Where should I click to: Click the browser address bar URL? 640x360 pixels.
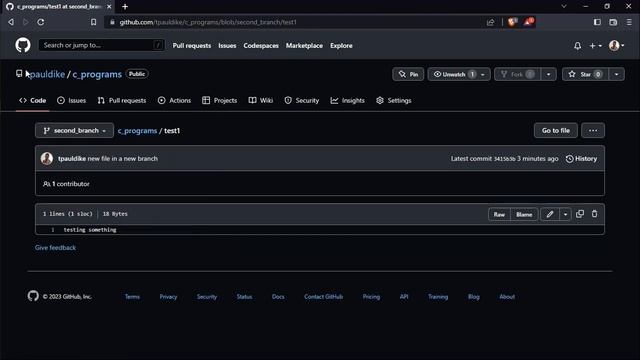[208, 22]
